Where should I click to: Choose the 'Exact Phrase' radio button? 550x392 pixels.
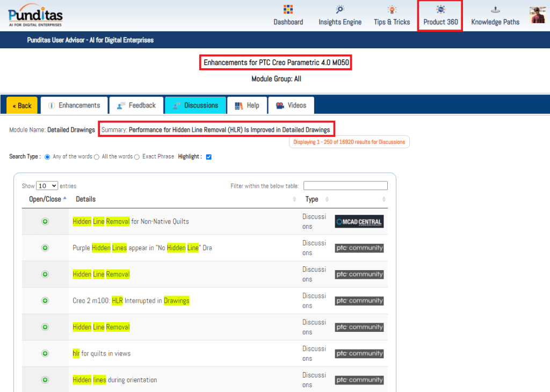pyautogui.click(x=137, y=157)
